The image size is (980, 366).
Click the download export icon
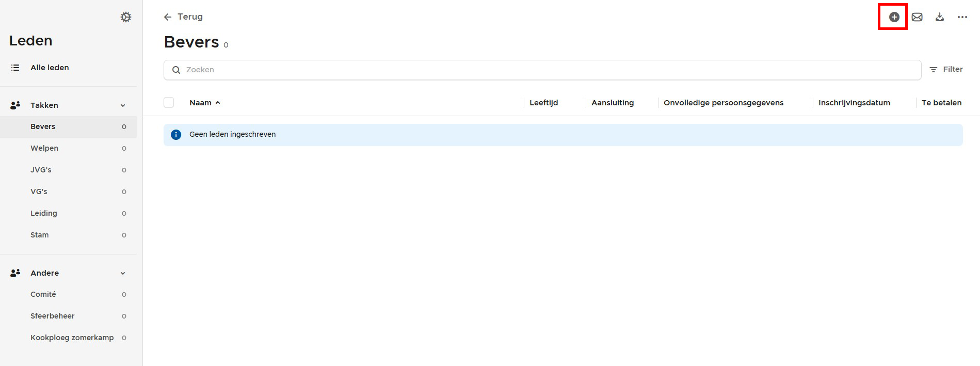click(940, 17)
